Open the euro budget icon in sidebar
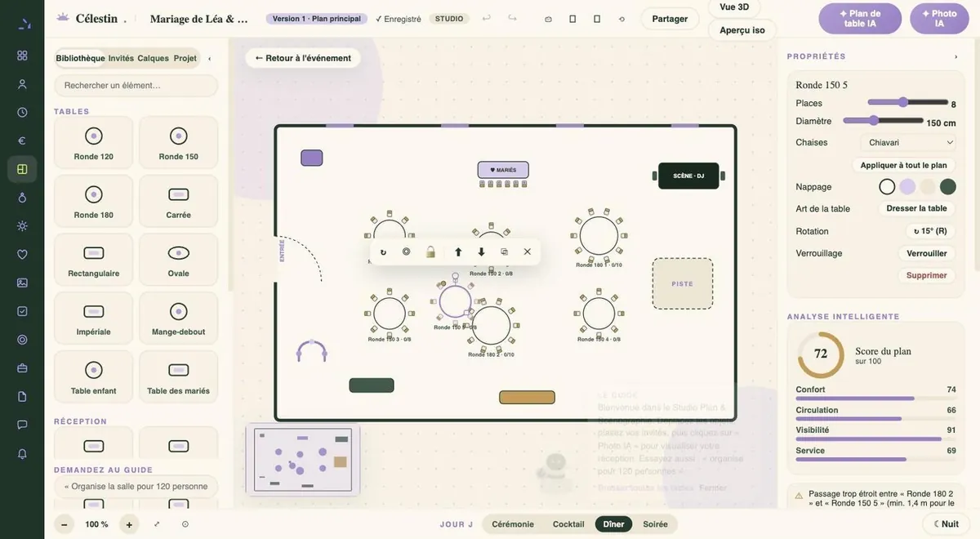The width and height of the screenshot is (980, 539). tap(22, 140)
